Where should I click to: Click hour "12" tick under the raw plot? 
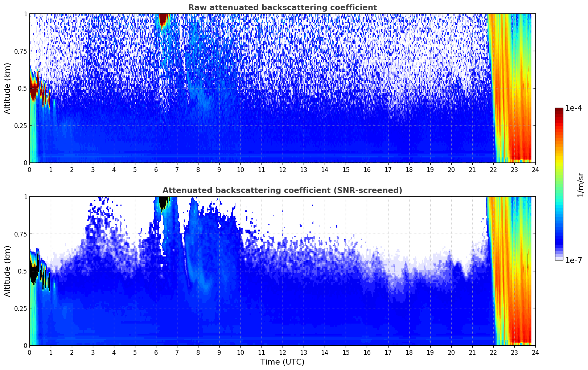pos(283,169)
